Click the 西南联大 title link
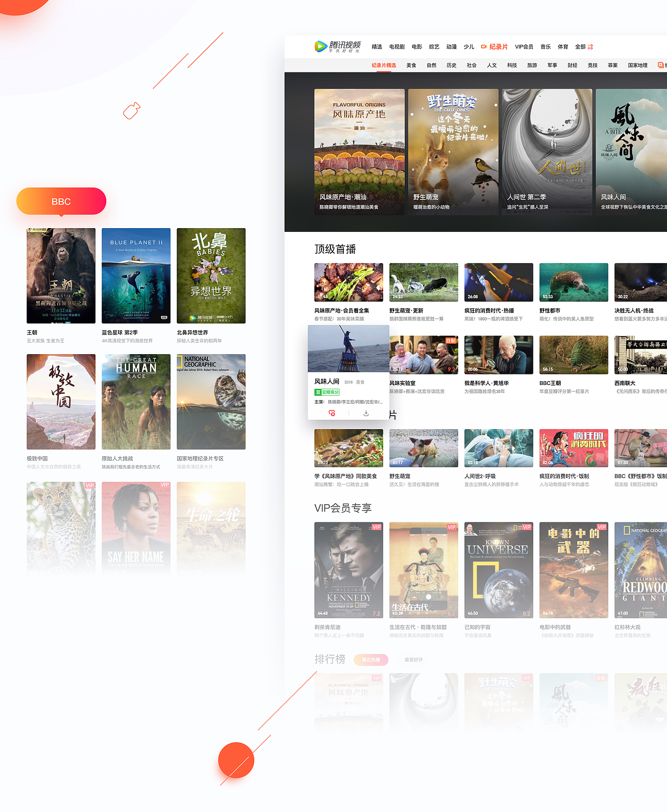 point(625,383)
